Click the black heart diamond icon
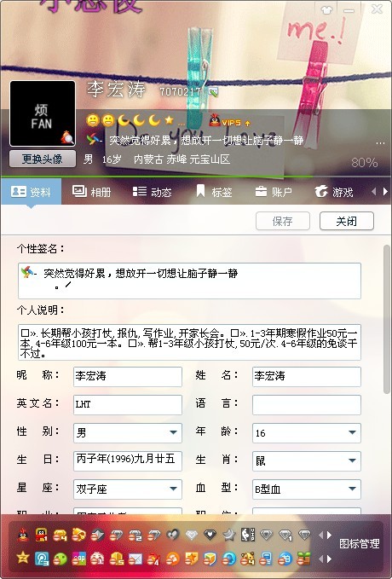 210,535
